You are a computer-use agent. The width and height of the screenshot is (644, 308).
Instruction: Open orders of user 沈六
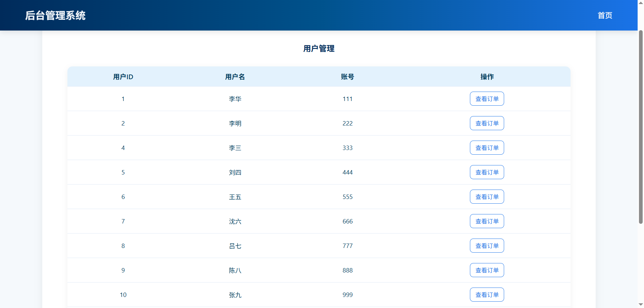(x=487, y=221)
